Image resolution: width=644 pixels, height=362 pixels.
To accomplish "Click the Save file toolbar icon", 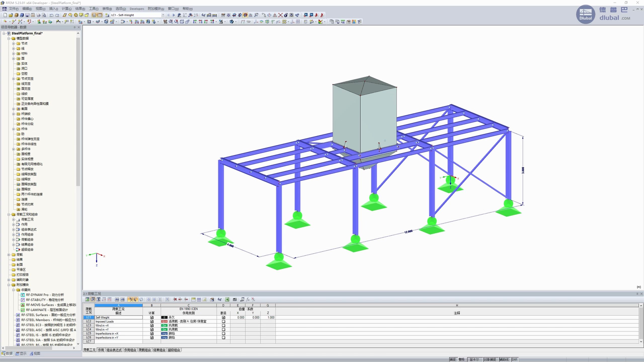I will [27, 15].
